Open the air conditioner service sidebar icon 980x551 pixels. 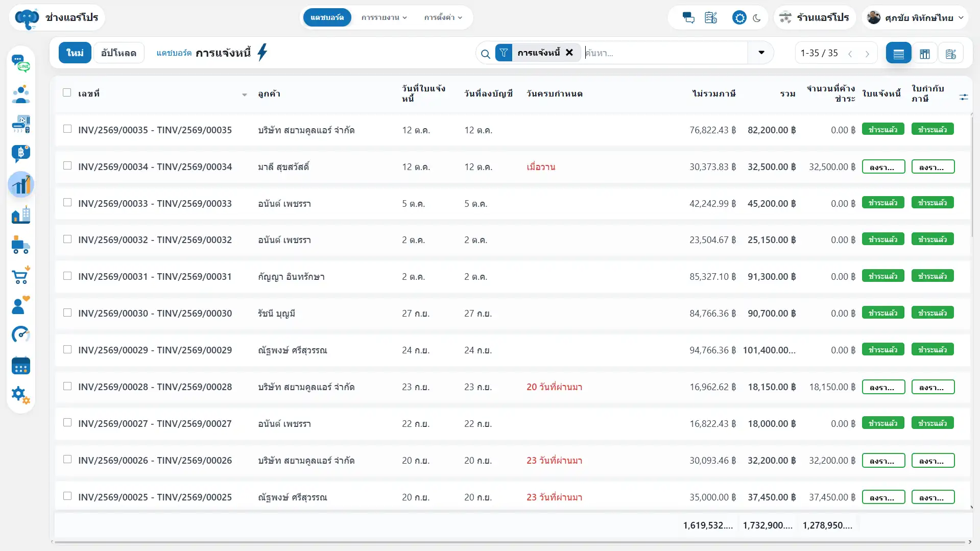pos(21,124)
